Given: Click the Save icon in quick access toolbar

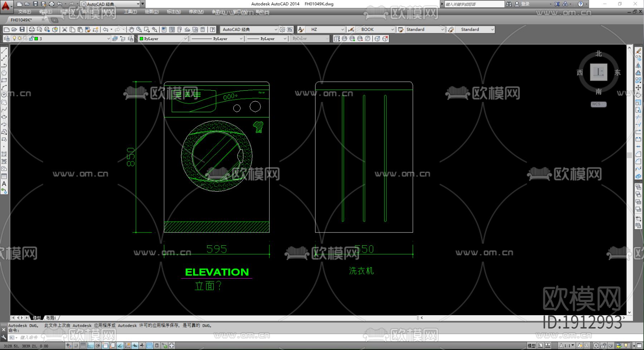Looking at the screenshot, I should coord(35,4).
